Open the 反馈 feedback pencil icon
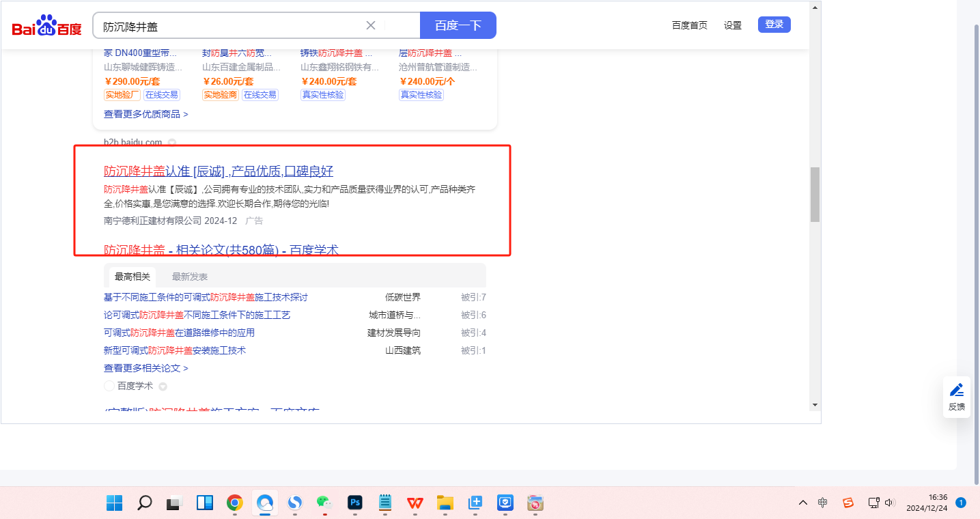The height and width of the screenshot is (519, 980). (x=957, y=391)
